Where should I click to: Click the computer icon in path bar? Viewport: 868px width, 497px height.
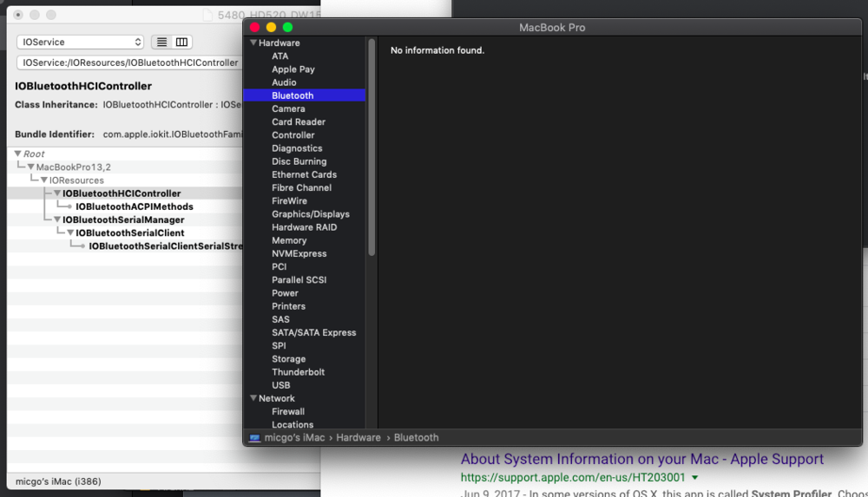click(254, 438)
